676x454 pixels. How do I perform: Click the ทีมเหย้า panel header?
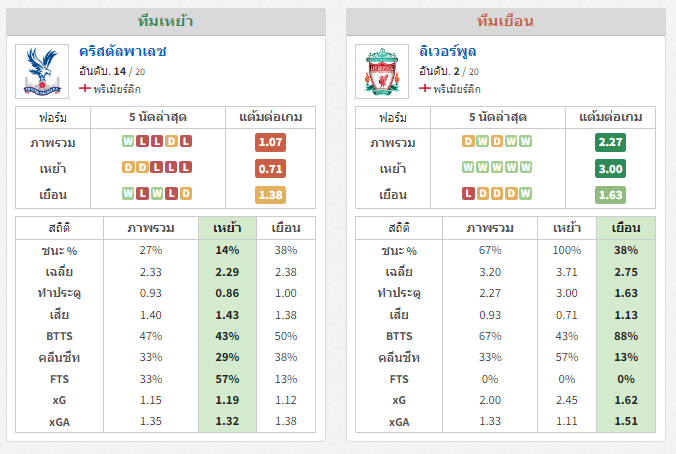[x=166, y=22]
